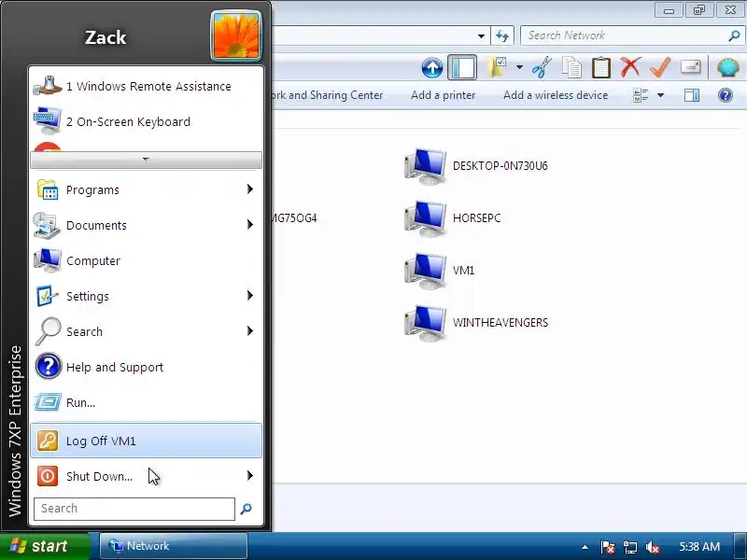This screenshot has height=560, width=747.
Task: Click the On-Screen Keyboard icon
Action: pyautogui.click(x=48, y=121)
